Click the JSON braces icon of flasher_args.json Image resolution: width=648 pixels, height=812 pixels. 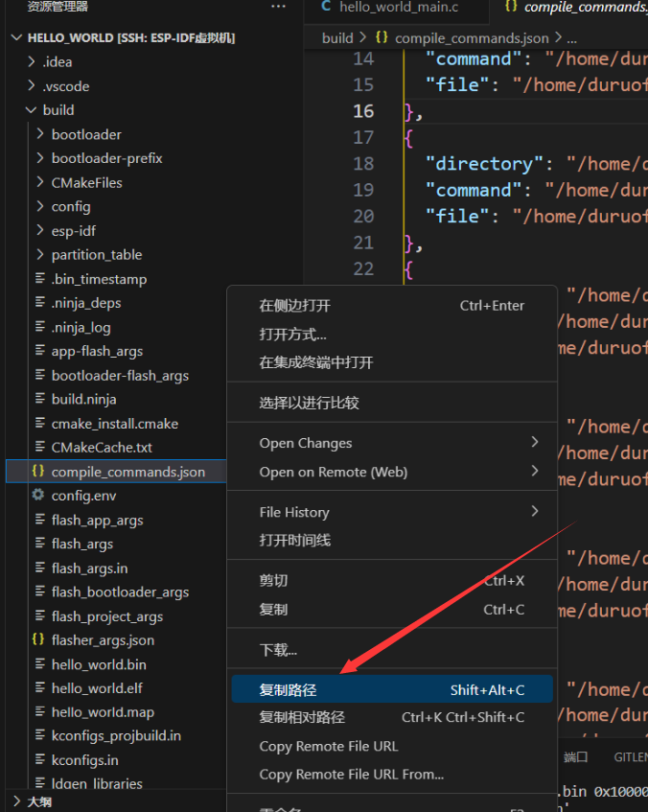pos(38,639)
